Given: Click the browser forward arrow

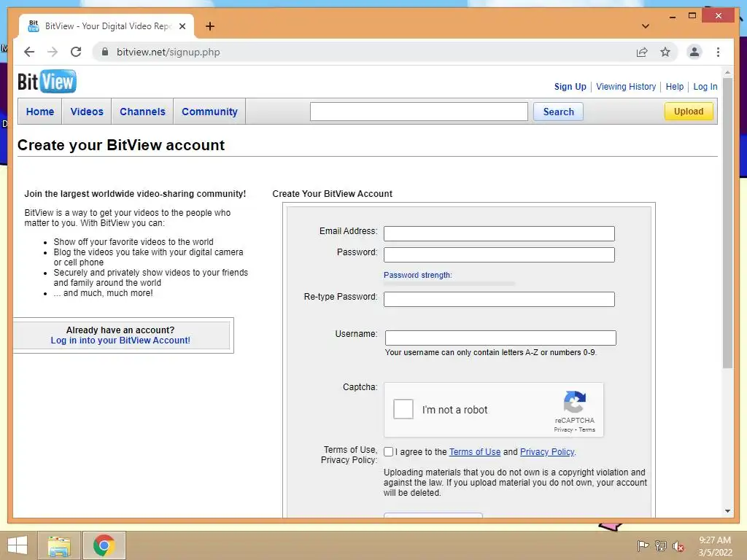Looking at the screenshot, I should pyautogui.click(x=53, y=52).
